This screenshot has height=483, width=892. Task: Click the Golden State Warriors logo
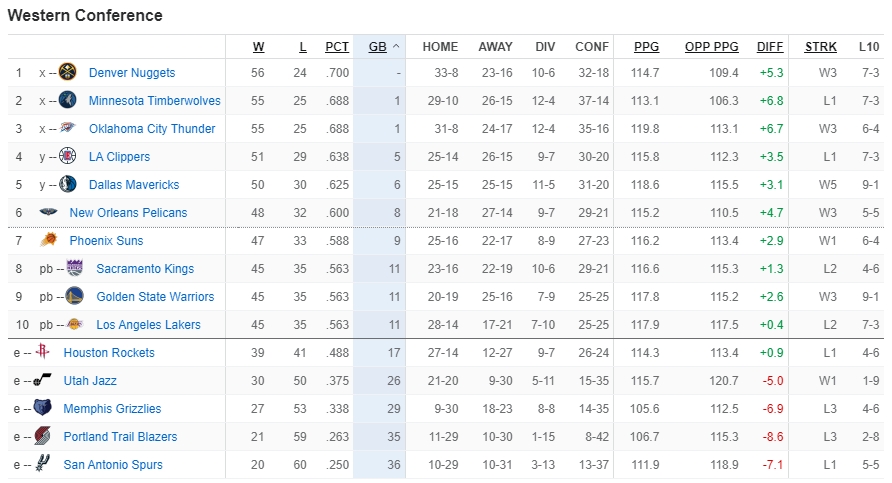(x=75, y=296)
